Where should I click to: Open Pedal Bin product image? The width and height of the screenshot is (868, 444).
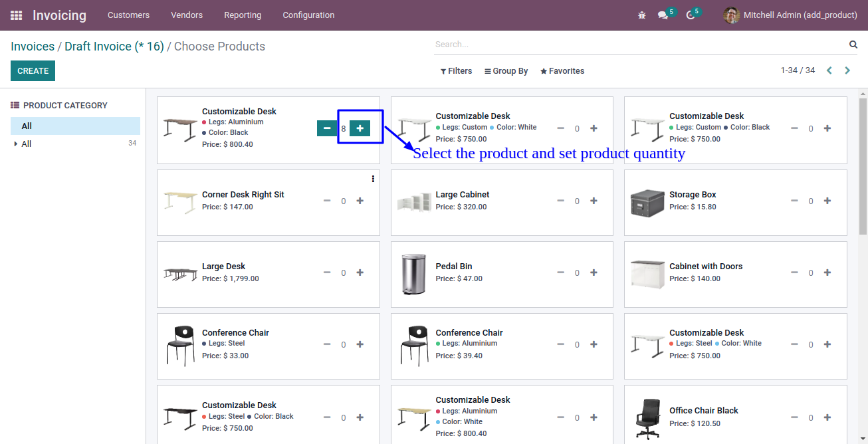(x=413, y=275)
